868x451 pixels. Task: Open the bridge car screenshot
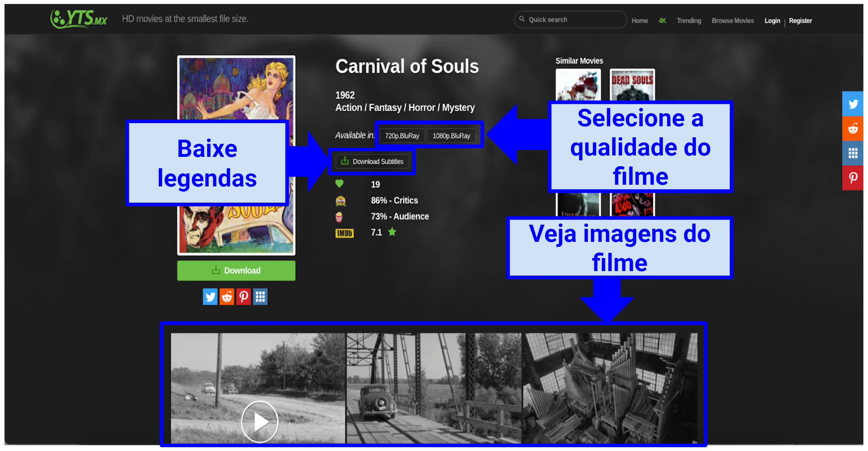[434, 388]
